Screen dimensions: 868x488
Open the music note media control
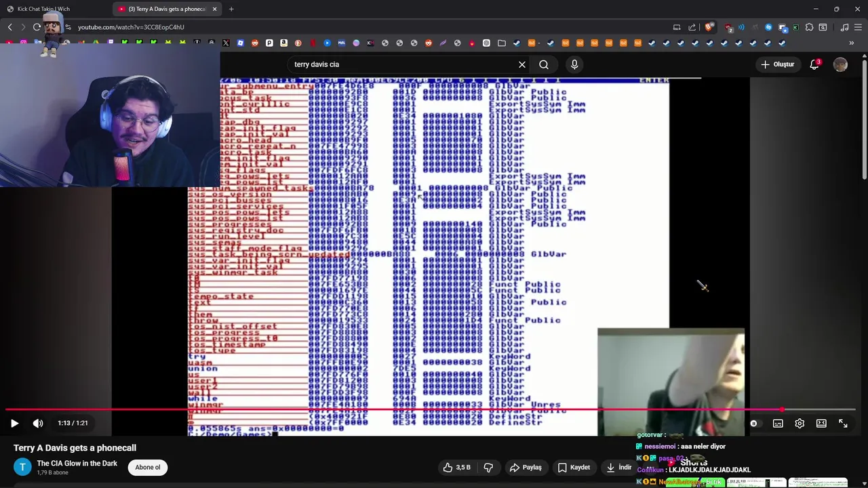[844, 27]
